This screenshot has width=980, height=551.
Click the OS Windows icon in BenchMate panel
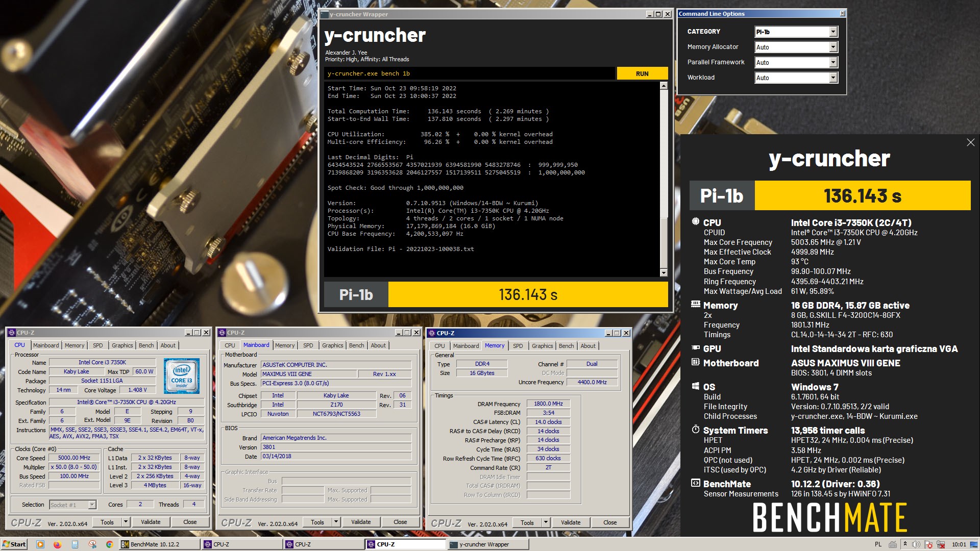pyautogui.click(x=695, y=386)
